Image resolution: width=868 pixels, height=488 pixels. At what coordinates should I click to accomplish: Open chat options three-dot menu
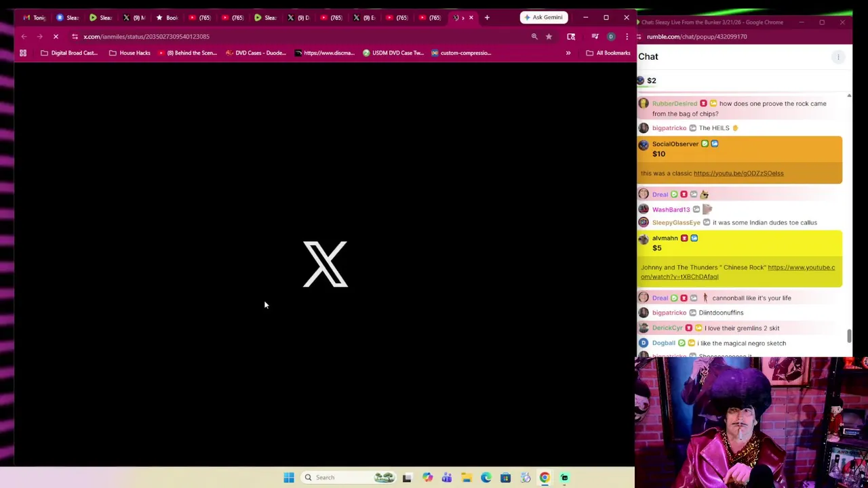point(838,57)
